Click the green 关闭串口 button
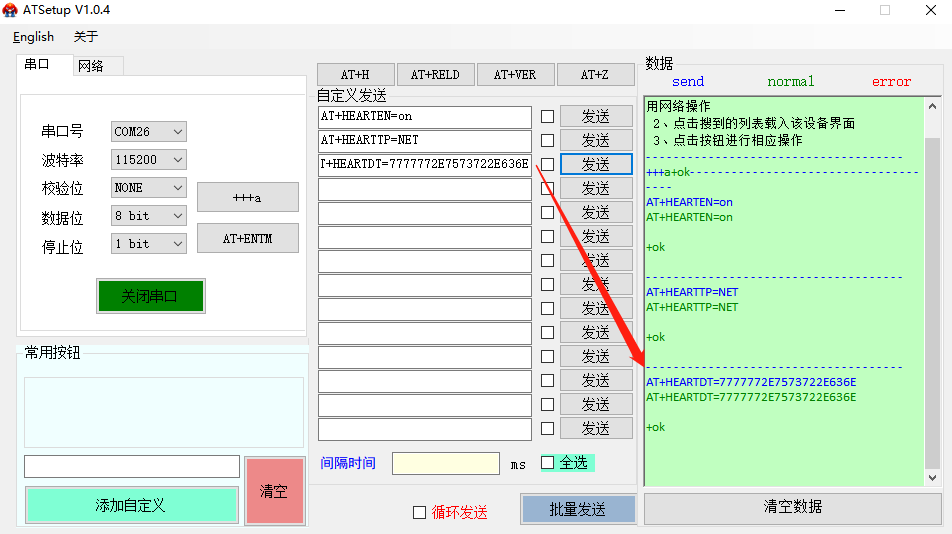This screenshot has height=534, width=952. [150, 296]
